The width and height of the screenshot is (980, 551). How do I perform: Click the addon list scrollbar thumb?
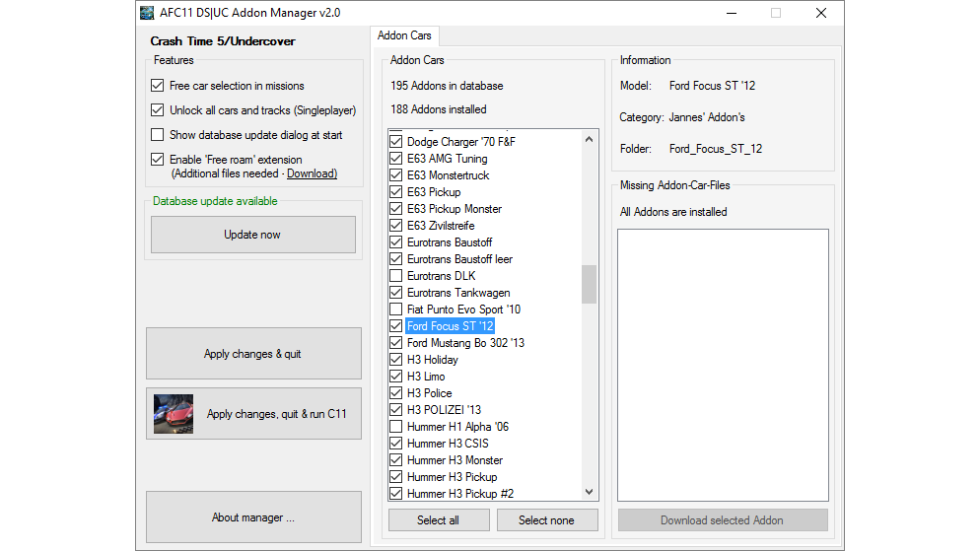589,284
